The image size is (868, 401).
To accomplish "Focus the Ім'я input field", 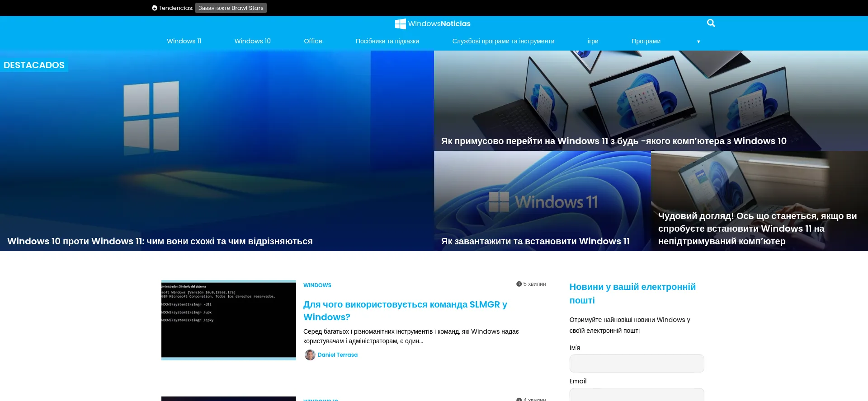I will [637, 364].
